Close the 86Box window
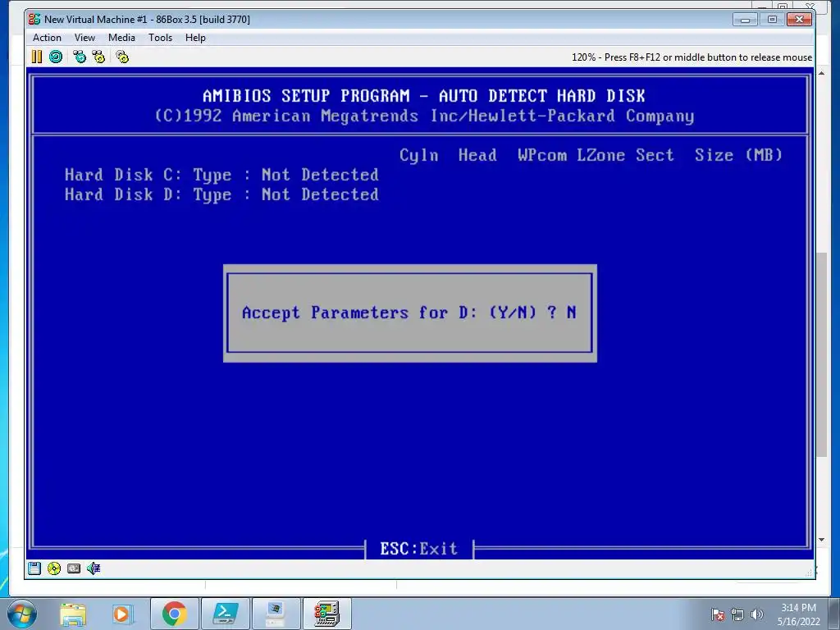 pyautogui.click(x=799, y=20)
